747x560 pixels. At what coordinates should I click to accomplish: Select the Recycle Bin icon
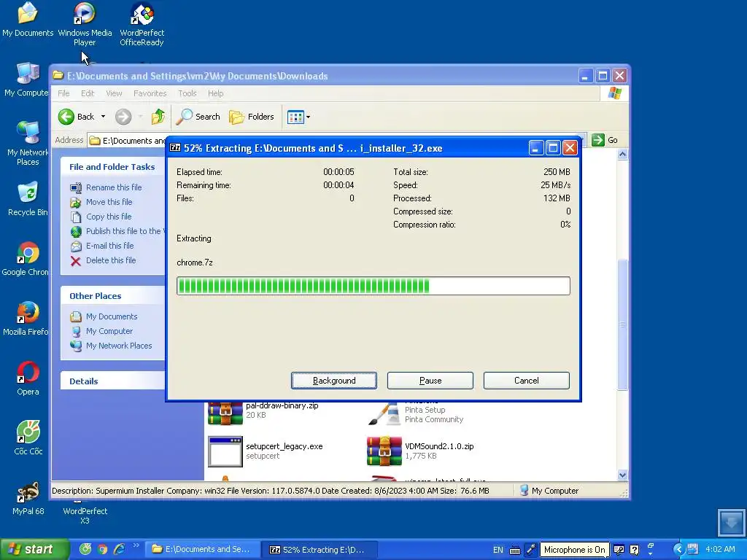(x=27, y=199)
